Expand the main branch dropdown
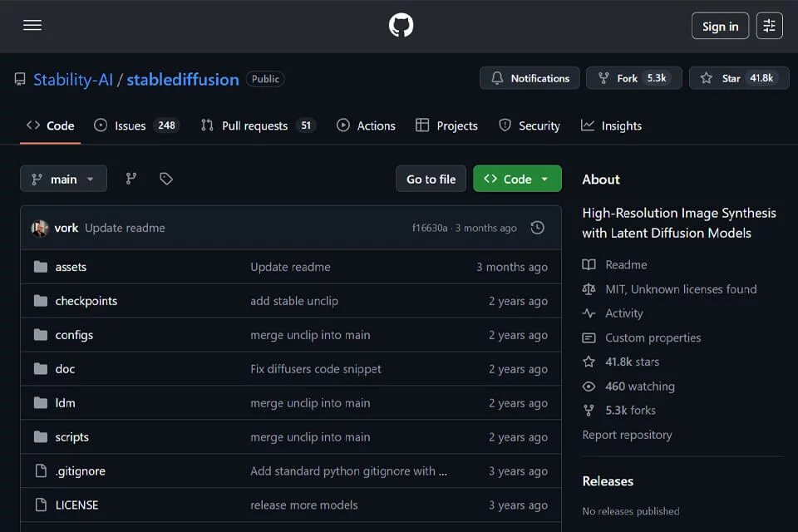Screen dimensions: 798x532 (x=63, y=179)
